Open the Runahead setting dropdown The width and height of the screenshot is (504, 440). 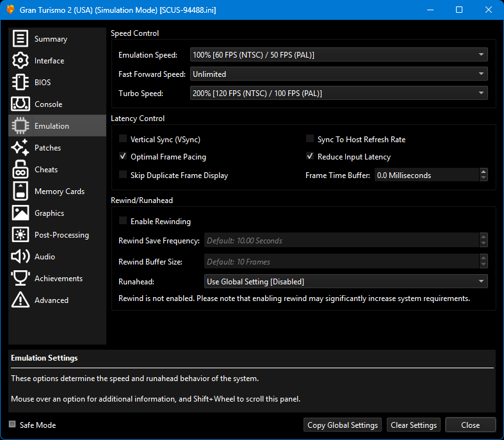(346, 282)
